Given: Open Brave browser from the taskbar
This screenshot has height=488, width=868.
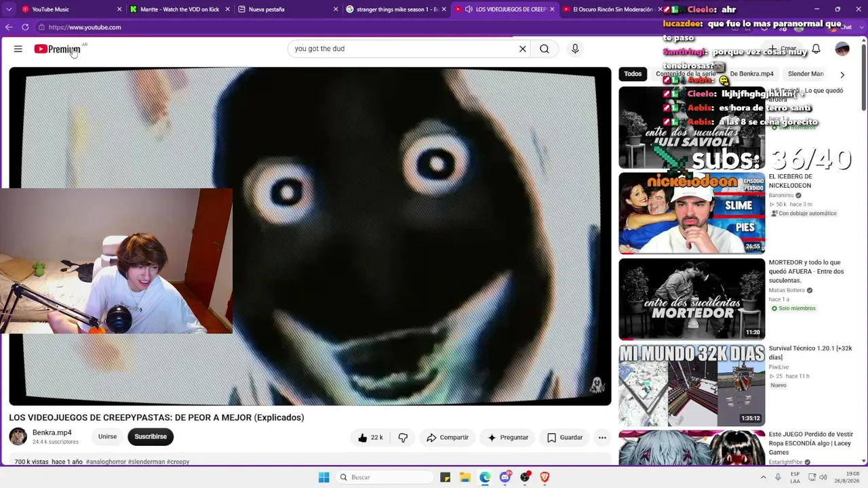Looking at the screenshot, I should (x=545, y=477).
